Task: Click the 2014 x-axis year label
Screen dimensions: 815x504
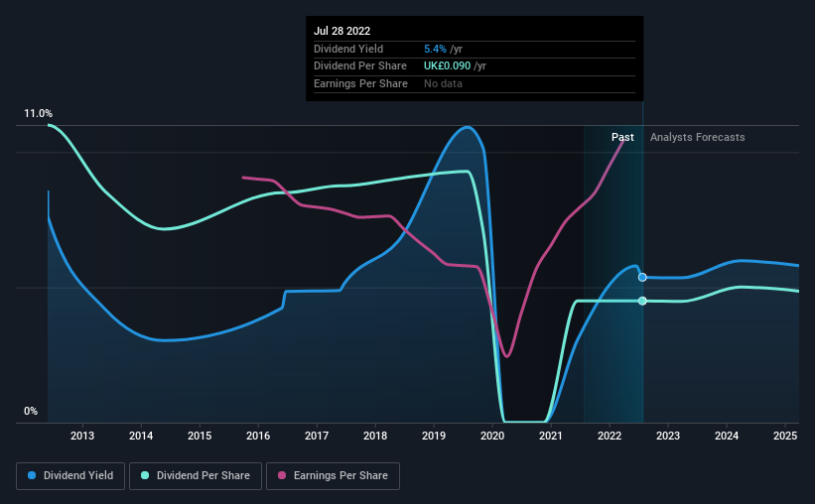Action: [141, 436]
